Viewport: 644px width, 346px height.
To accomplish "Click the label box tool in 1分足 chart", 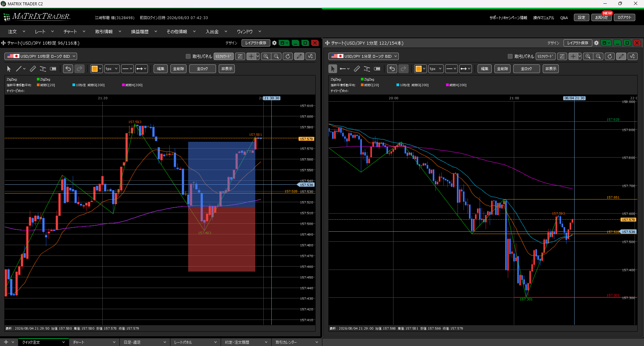I will click(377, 69).
